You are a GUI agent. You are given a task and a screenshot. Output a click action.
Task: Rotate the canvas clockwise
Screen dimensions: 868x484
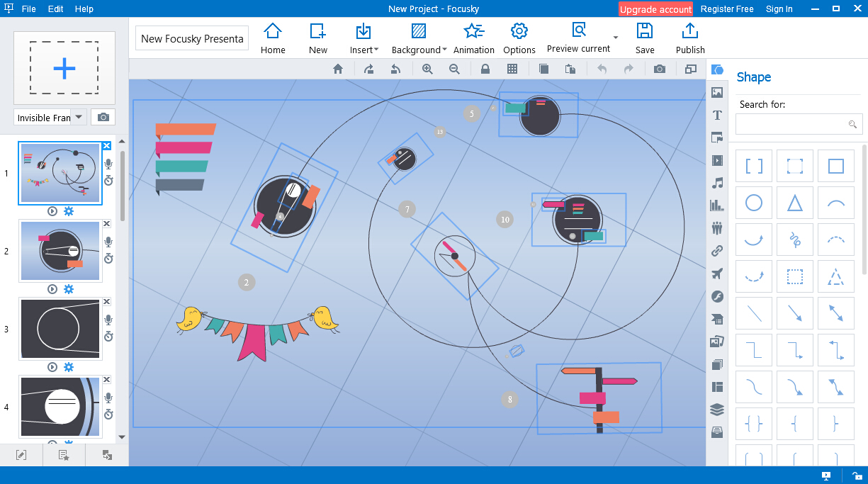pyautogui.click(x=368, y=69)
